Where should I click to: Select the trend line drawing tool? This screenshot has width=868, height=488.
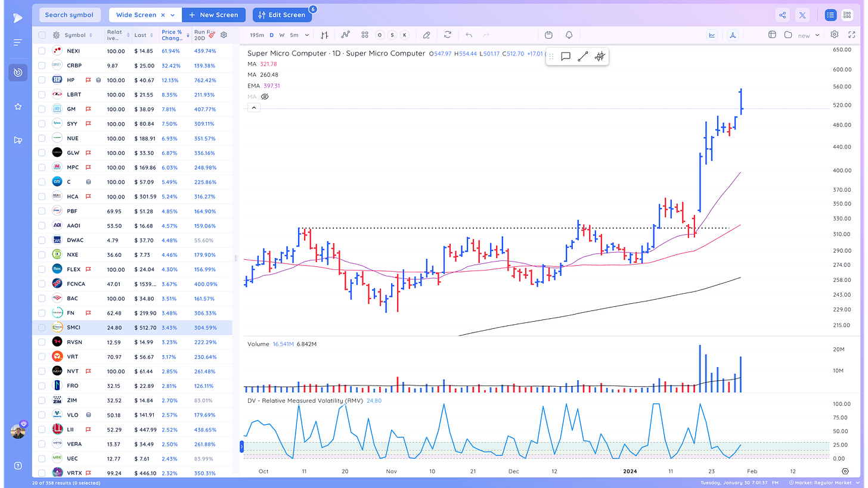pyautogui.click(x=583, y=57)
